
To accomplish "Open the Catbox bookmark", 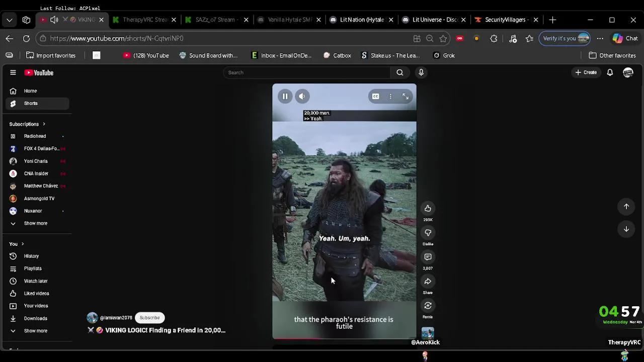I will point(337,55).
